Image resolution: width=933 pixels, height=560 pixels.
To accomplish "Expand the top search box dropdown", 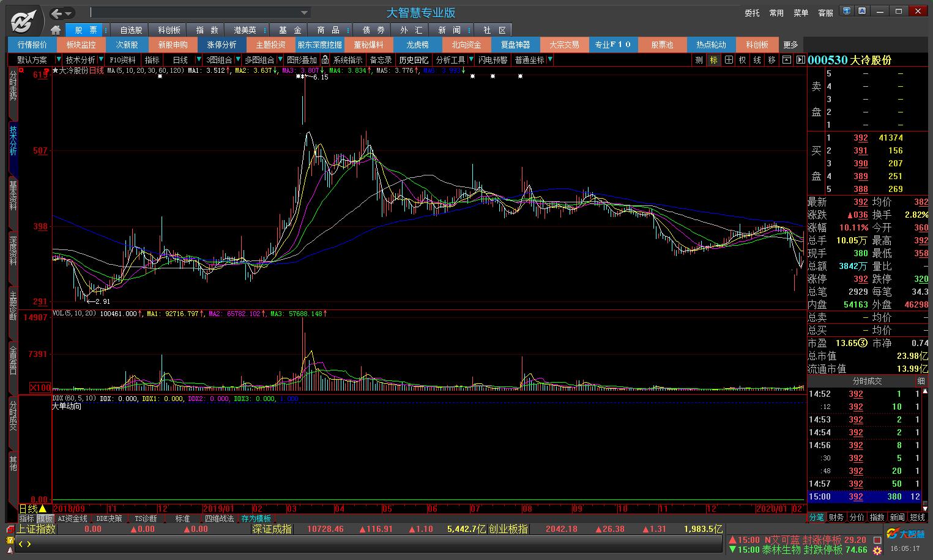I will [304, 13].
